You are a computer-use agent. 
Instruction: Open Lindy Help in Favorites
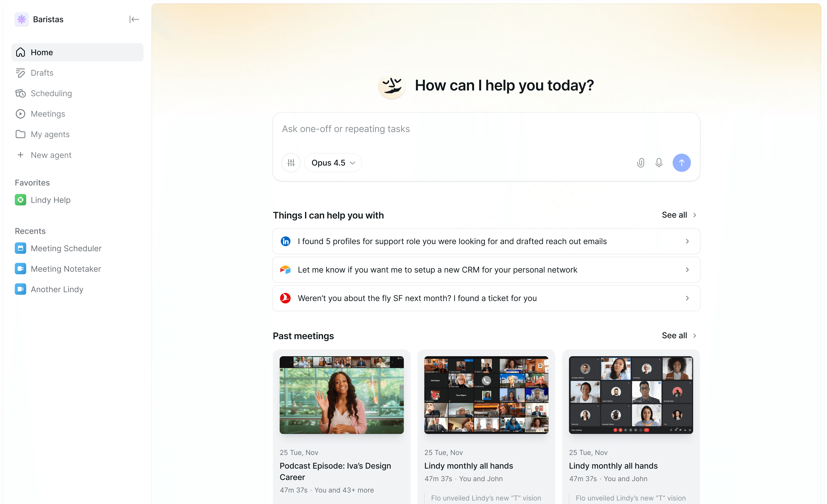(x=50, y=200)
